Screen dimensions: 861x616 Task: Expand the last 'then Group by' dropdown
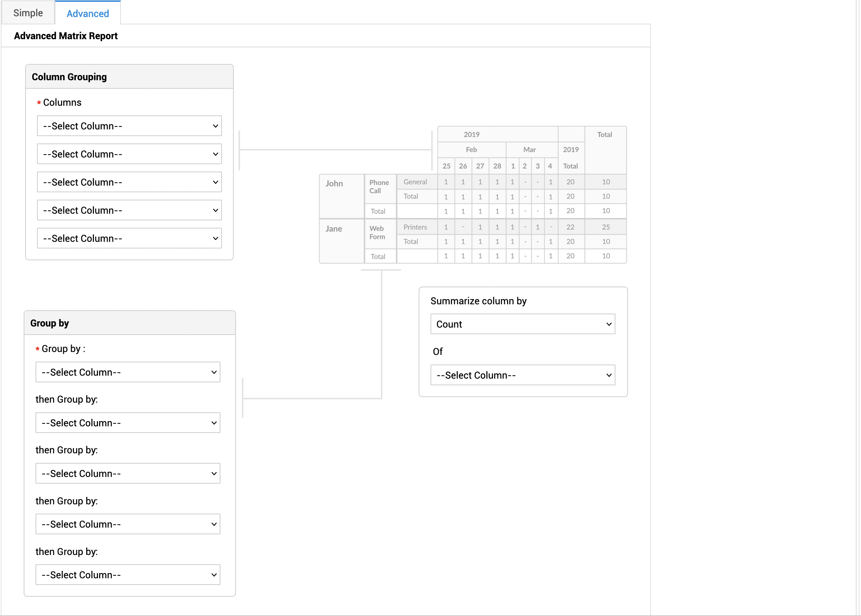128,575
